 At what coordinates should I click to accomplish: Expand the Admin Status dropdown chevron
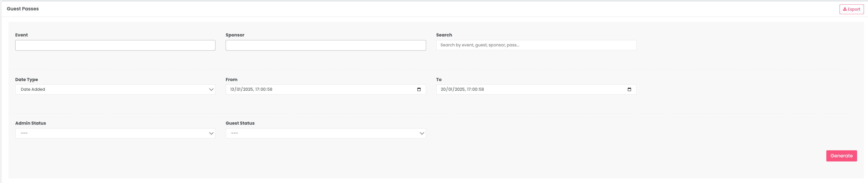(x=211, y=134)
